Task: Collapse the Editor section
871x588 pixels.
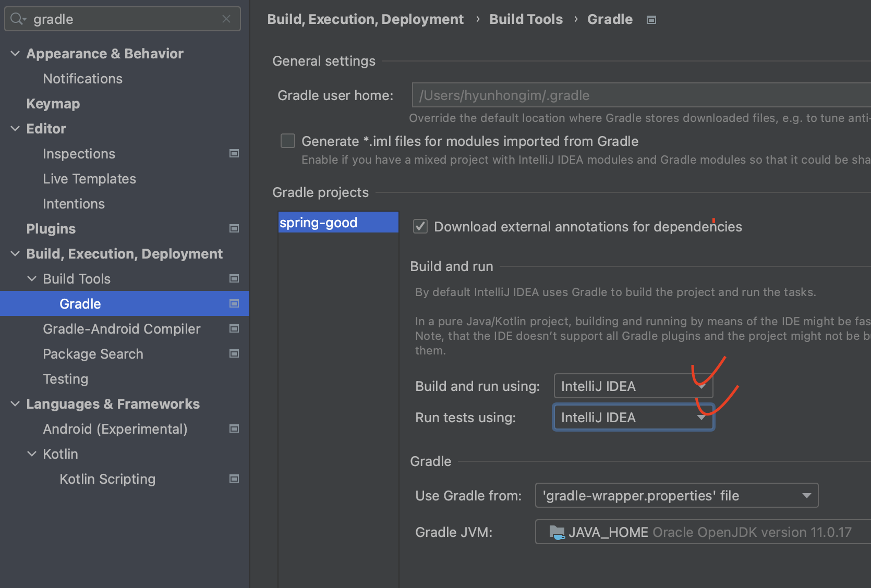Action: click(16, 129)
